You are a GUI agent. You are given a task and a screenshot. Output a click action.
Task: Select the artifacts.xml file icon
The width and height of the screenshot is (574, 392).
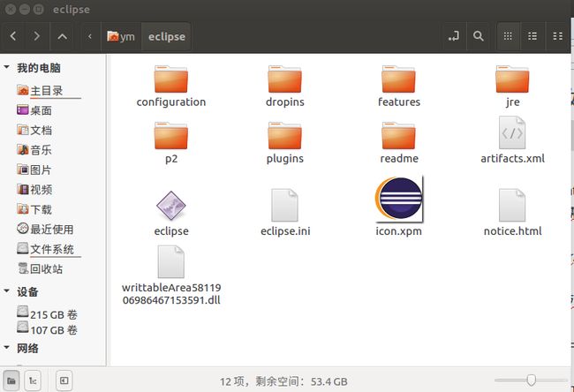512,132
